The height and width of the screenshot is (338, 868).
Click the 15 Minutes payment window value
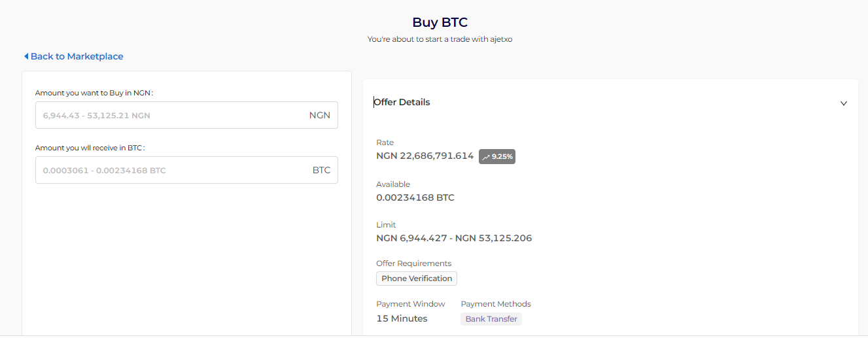point(402,319)
